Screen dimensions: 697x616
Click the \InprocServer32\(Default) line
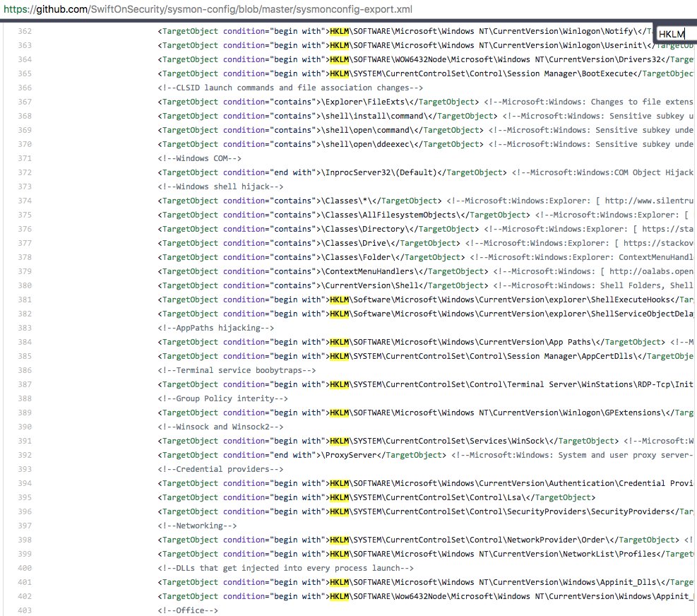pos(426,172)
